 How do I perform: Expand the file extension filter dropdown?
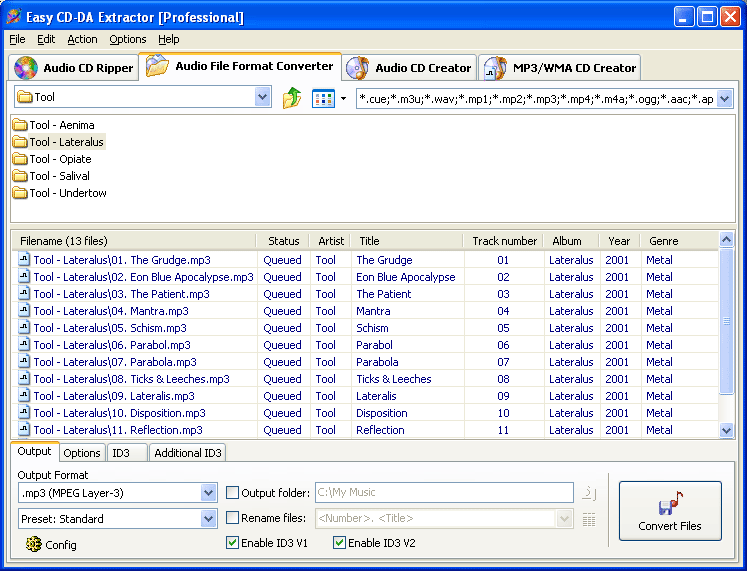724,98
